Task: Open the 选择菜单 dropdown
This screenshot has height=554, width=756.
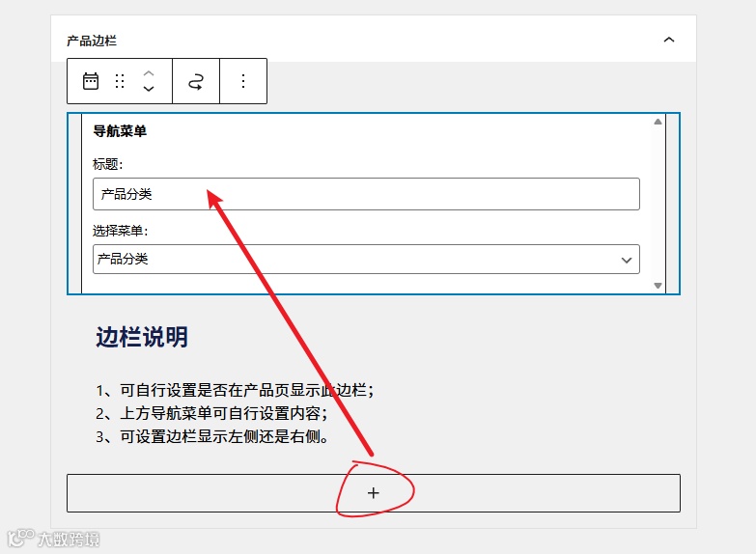Action: [x=366, y=260]
